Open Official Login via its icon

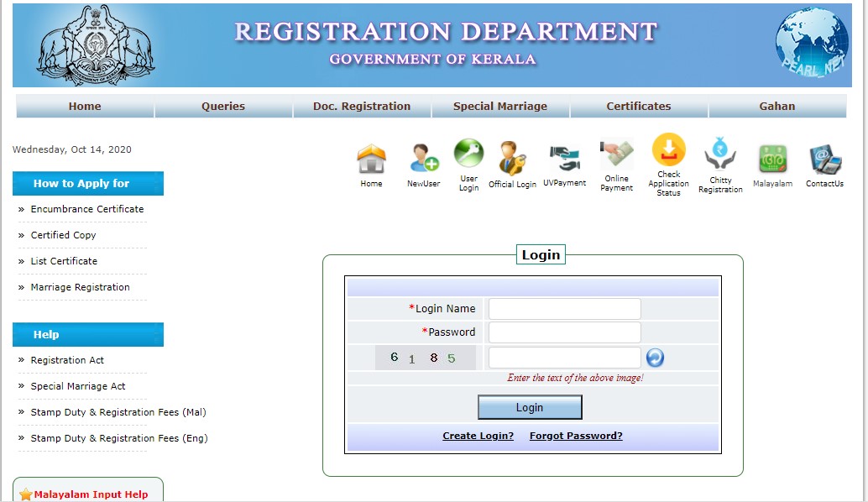511,159
